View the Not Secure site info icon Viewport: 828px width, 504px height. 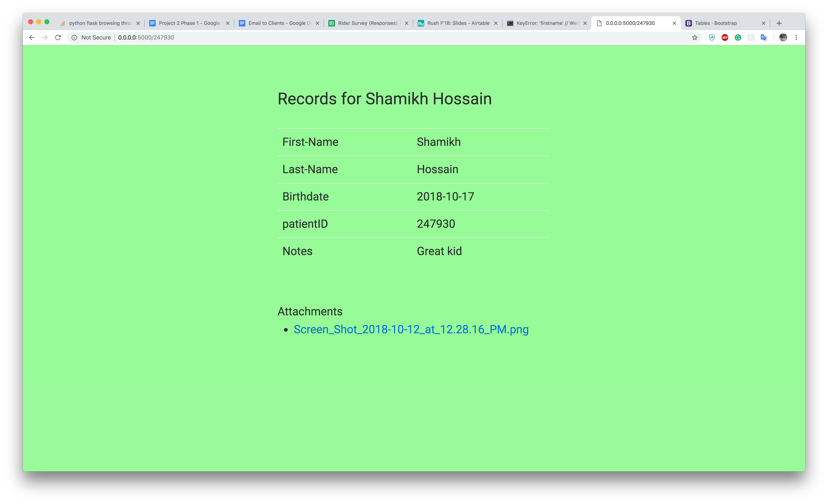coord(74,37)
